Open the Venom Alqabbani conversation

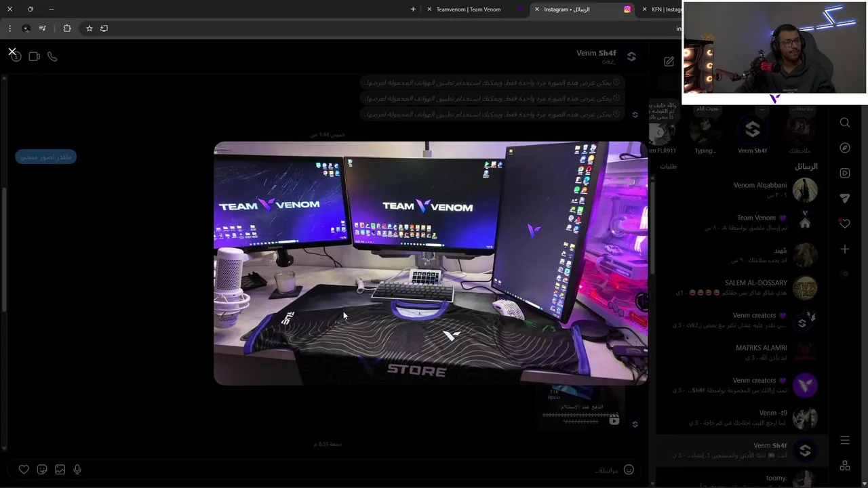pos(742,190)
